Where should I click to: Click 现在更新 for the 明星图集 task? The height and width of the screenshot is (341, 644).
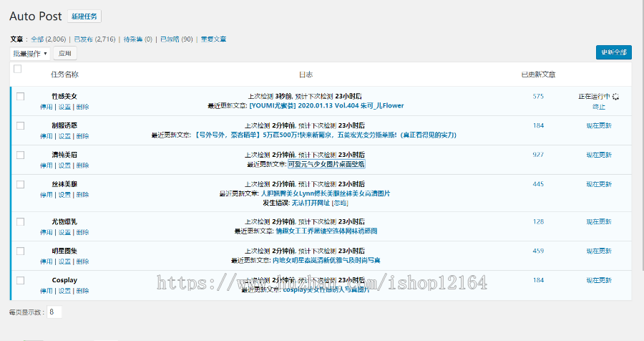coord(599,251)
